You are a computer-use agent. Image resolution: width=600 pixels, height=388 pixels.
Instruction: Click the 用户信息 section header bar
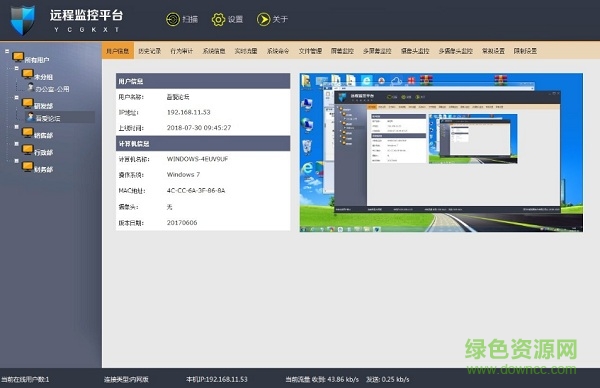pos(203,81)
